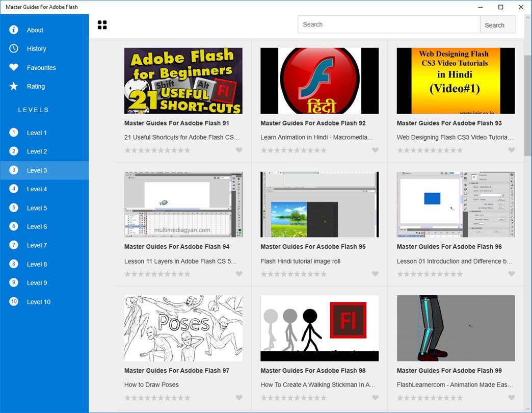Open the History menu label
This screenshot has height=413, width=532.
(x=36, y=49)
